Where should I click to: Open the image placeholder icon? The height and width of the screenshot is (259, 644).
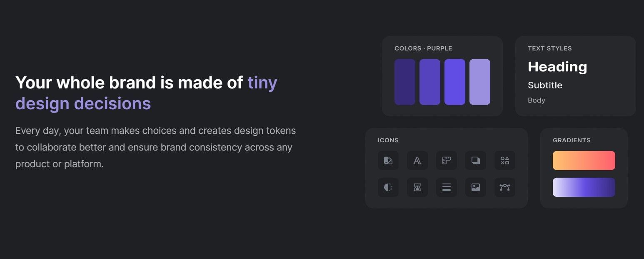475,187
